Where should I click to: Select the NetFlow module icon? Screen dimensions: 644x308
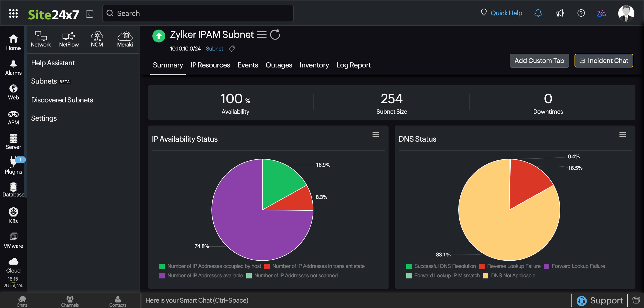pos(69,39)
